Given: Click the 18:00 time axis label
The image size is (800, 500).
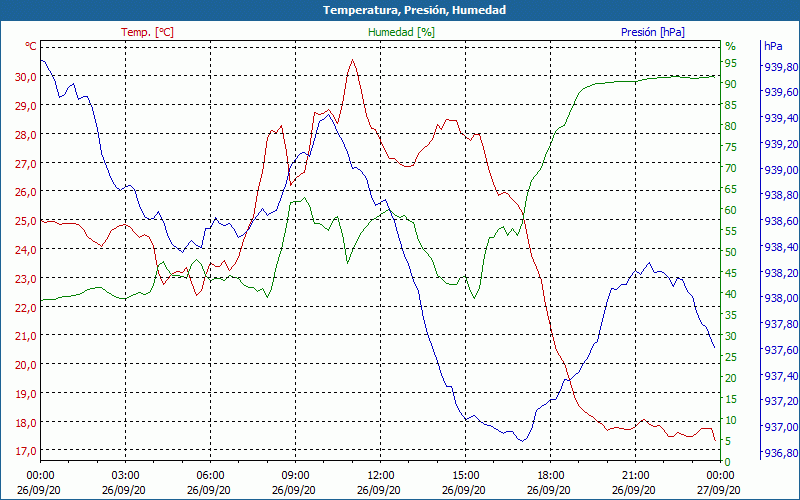Looking at the screenshot, I should click(550, 476).
